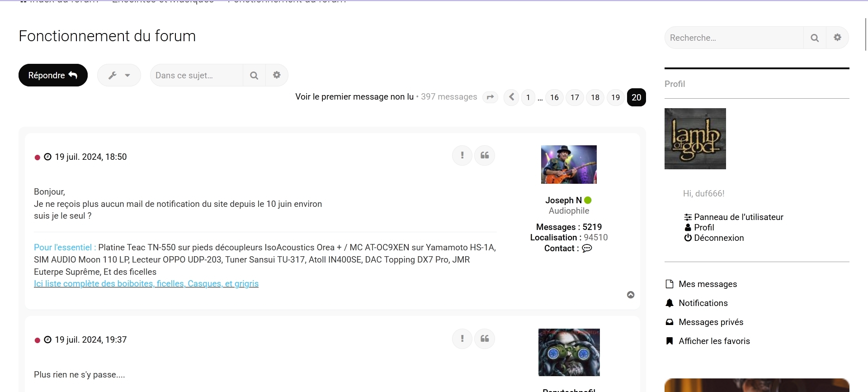The image size is (868, 392).
Task: Click the quote icon on the 19:37 post
Action: [x=485, y=339]
